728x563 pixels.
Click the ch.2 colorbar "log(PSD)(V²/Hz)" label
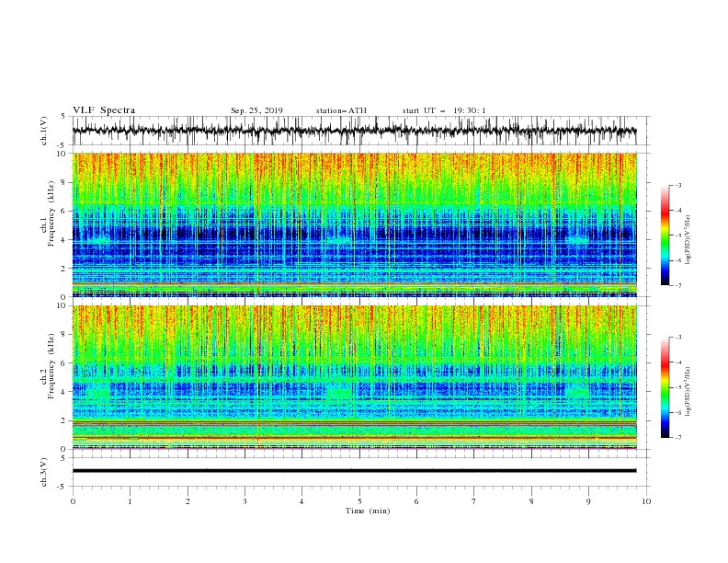(x=688, y=391)
